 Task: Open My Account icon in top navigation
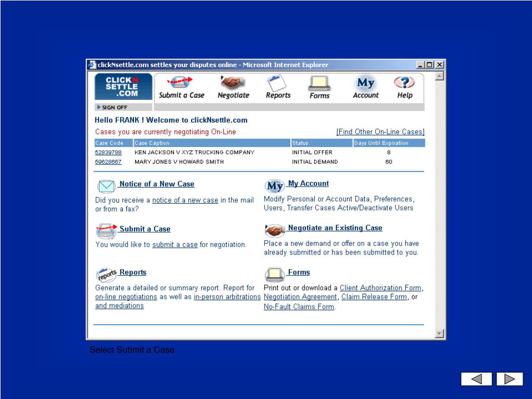(x=365, y=83)
